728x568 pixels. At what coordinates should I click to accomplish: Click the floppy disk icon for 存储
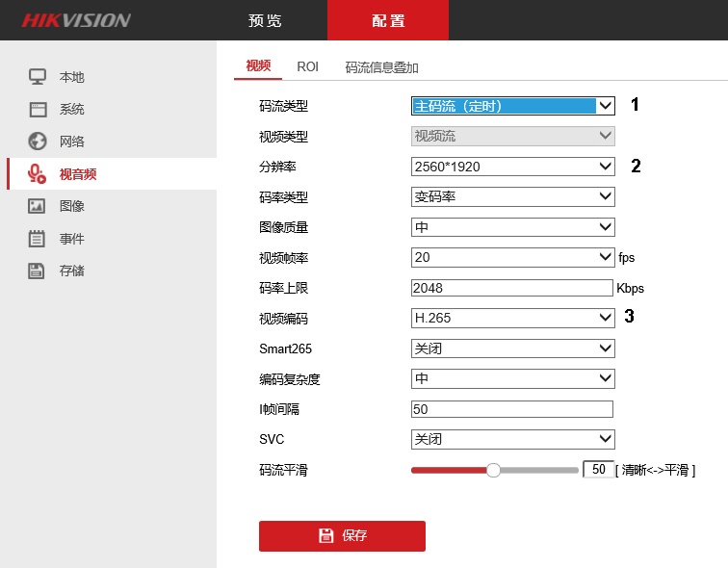(x=38, y=271)
